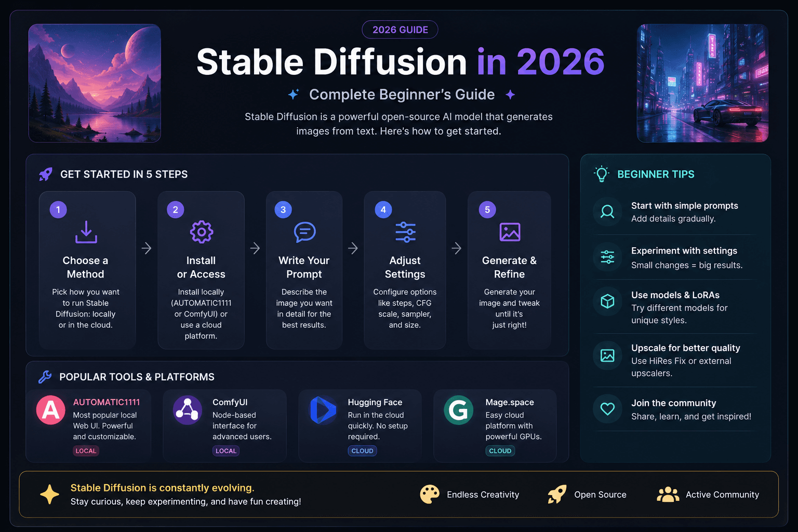Image resolution: width=798 pixels, height=532 pixels.
Task: Click the 'Experiment with settings' tip text
Action: coord(684,250)
